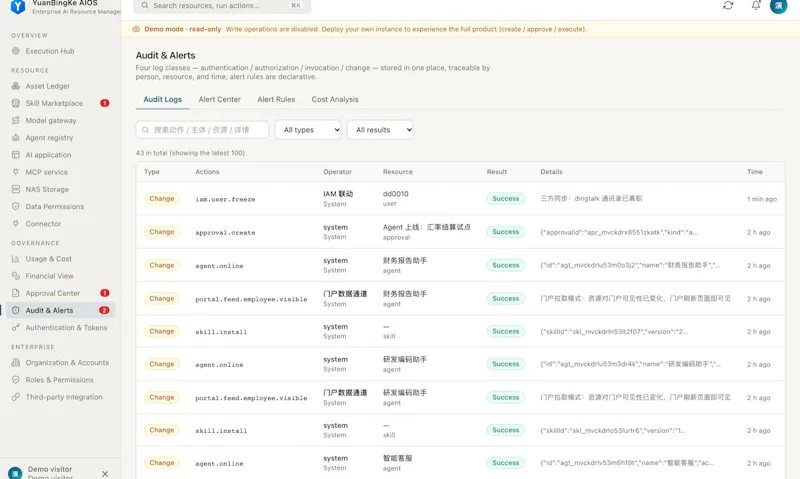This screenshot has height=479, width=800.
Task: Click the Skill Marketplace red badge
Action: click(x=105, y=103)
